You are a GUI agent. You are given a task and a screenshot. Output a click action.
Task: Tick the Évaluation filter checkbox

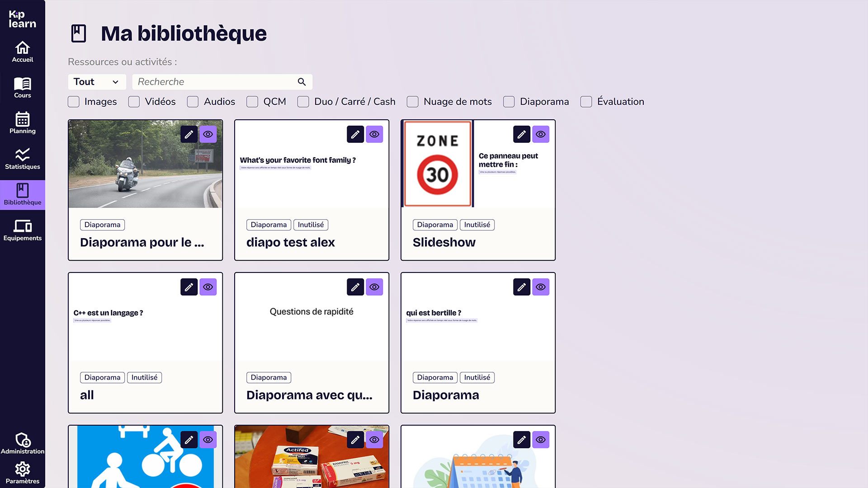click(586, 102)
